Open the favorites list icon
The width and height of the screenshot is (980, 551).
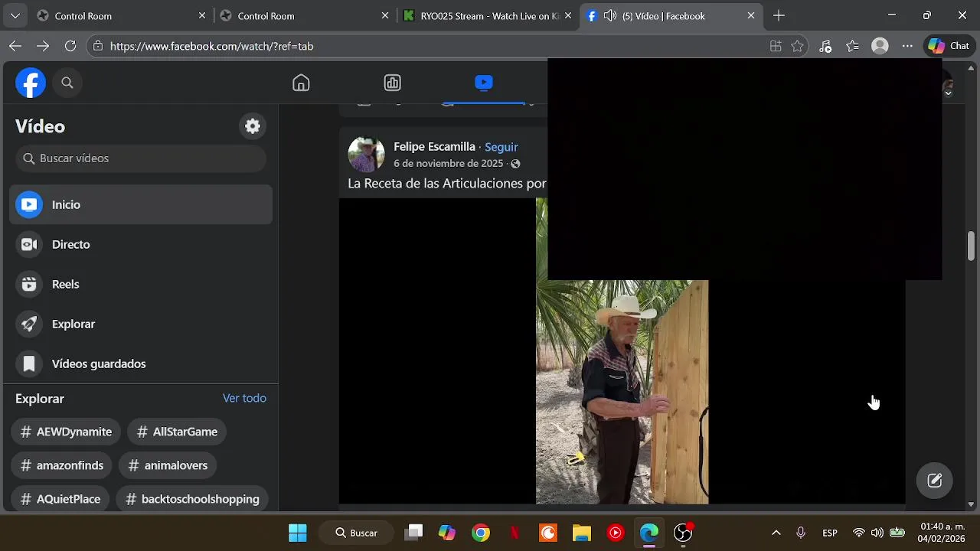[x=853, y=47]
